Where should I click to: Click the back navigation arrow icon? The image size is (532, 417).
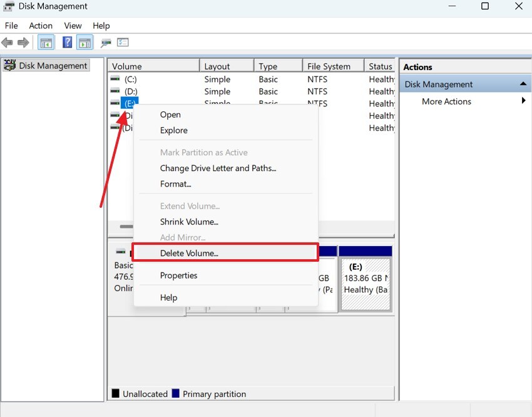(7, 42)
